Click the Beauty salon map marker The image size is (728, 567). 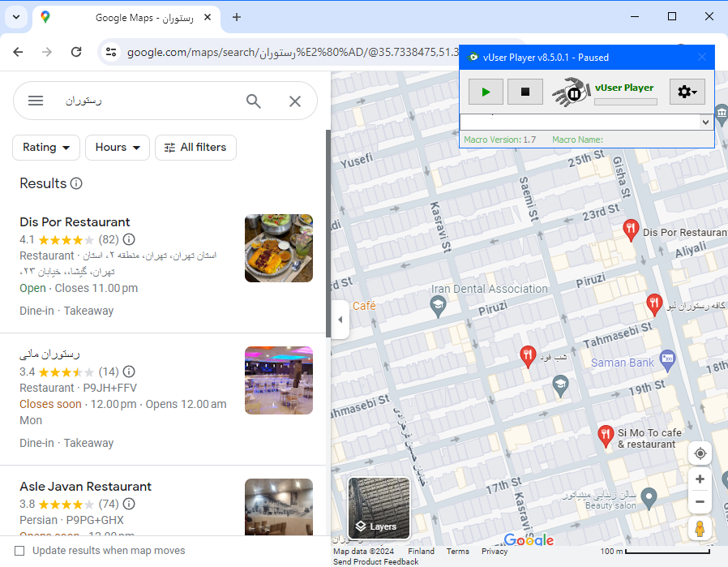pyautogui.click(x=649, y=498)
